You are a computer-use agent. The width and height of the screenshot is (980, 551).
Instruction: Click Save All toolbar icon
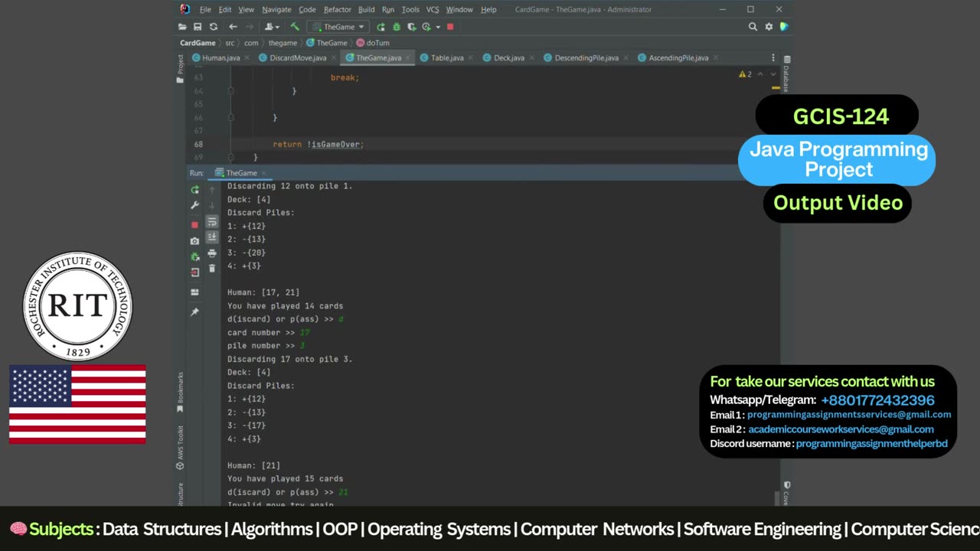point(198,27)
